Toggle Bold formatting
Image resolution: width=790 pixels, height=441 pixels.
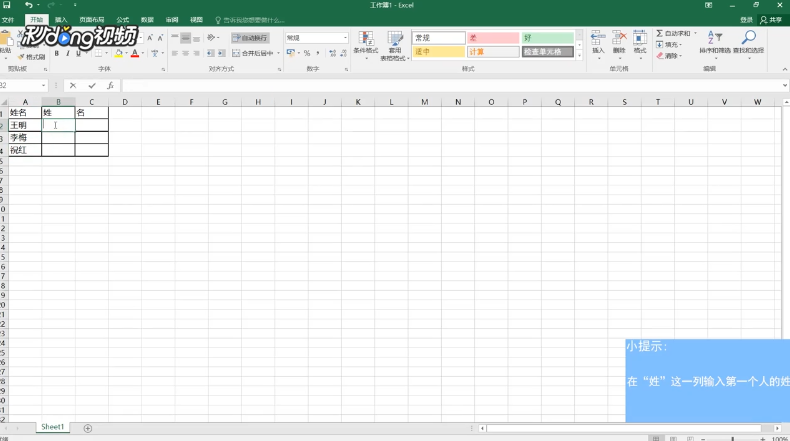(x=56, y=53)
